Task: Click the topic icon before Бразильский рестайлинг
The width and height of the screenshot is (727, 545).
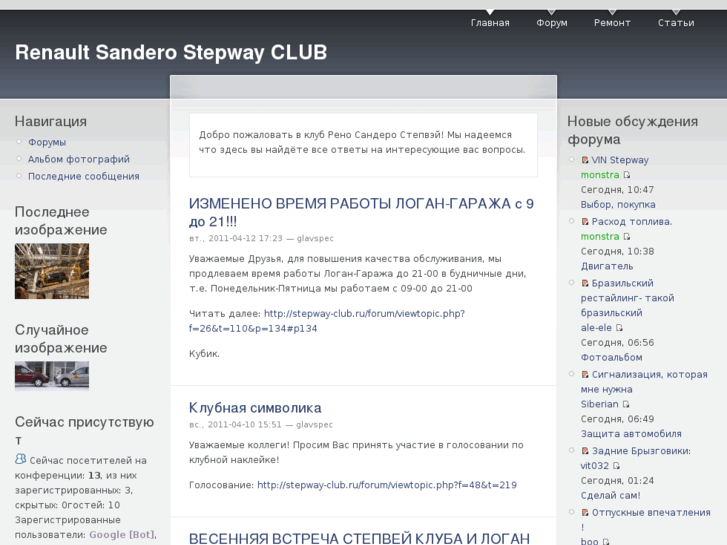Action: tap(585, 283)
